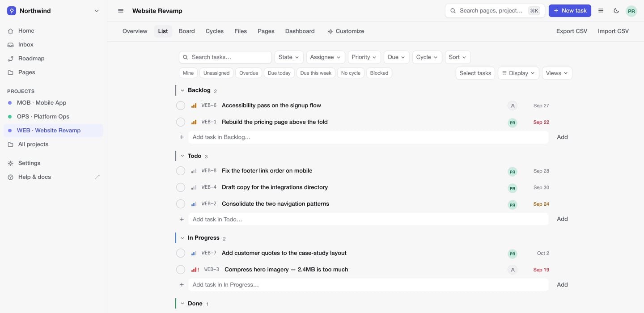This screenshot has height=313, width=644.
Task: Open the Cycle filter dropdown
Action: [x=427, y=57]
